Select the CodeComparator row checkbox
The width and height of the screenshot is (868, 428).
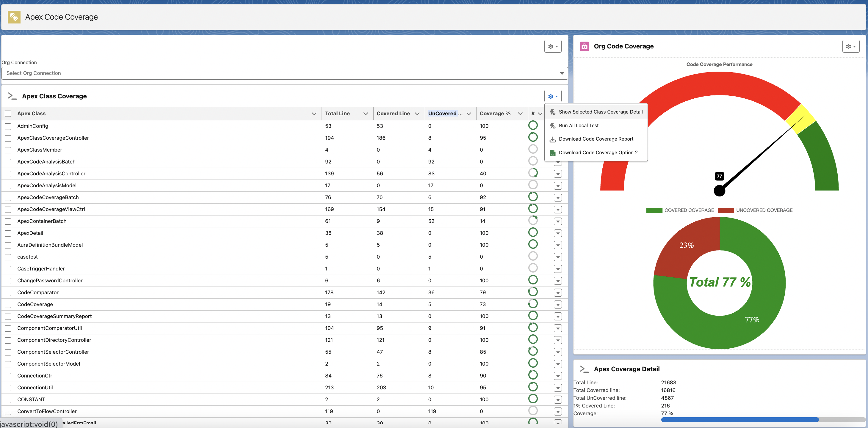8,293
